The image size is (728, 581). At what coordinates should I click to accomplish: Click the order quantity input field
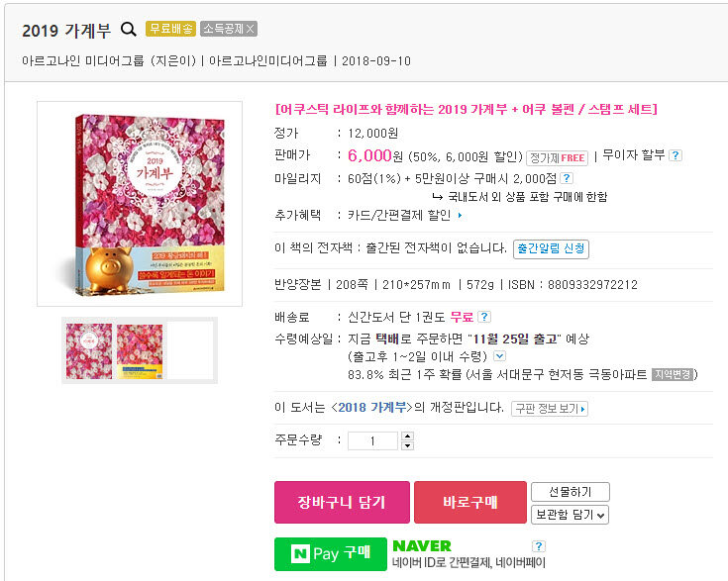coord(372,440)
